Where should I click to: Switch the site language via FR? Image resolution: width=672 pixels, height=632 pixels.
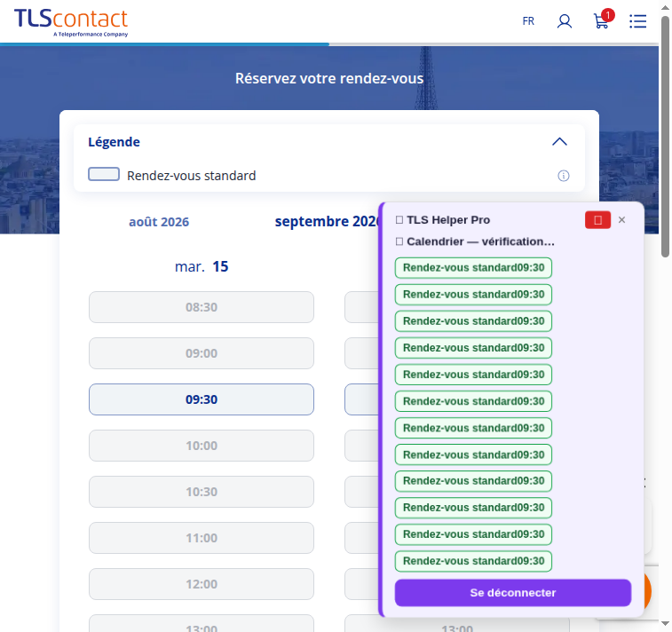(x=528, y=21)
